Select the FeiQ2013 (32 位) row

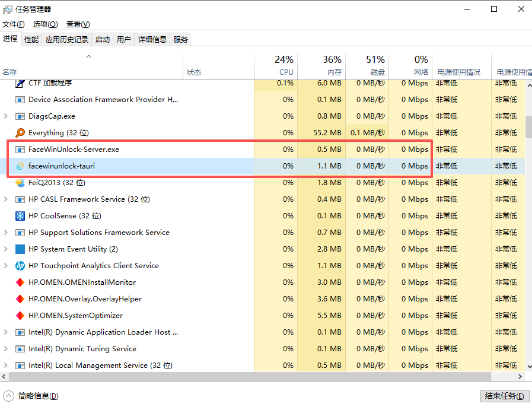(x=263, y=183)
